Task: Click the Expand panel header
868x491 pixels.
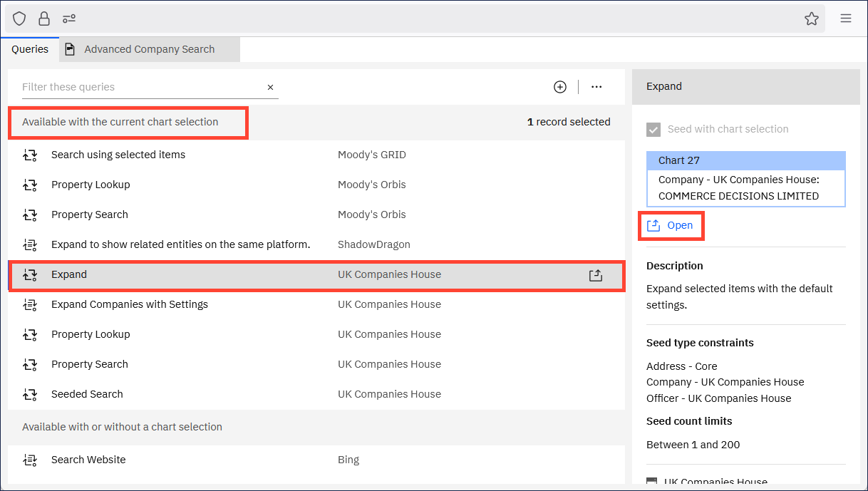Action: pos(746,86)
